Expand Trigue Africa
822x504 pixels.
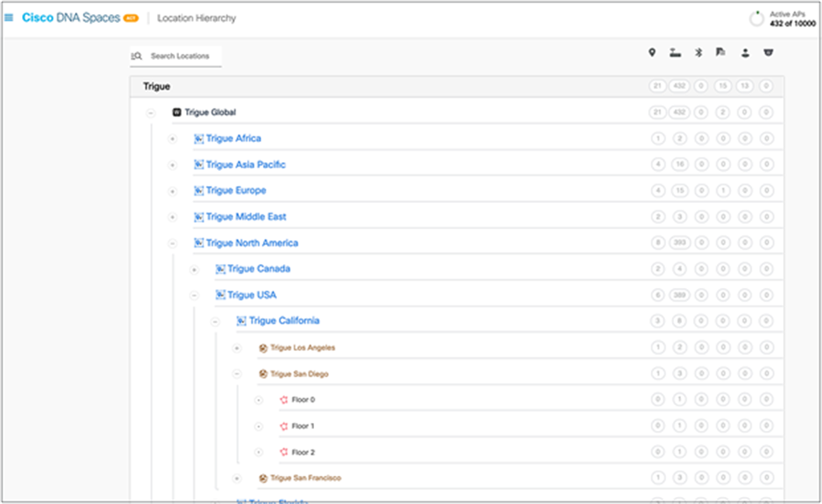[173, 139]
